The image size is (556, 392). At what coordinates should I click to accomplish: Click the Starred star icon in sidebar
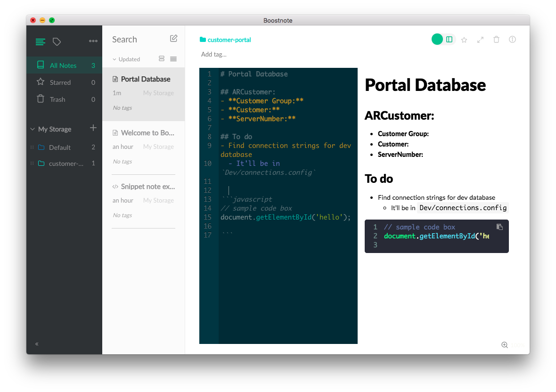(x=41, y=82)
